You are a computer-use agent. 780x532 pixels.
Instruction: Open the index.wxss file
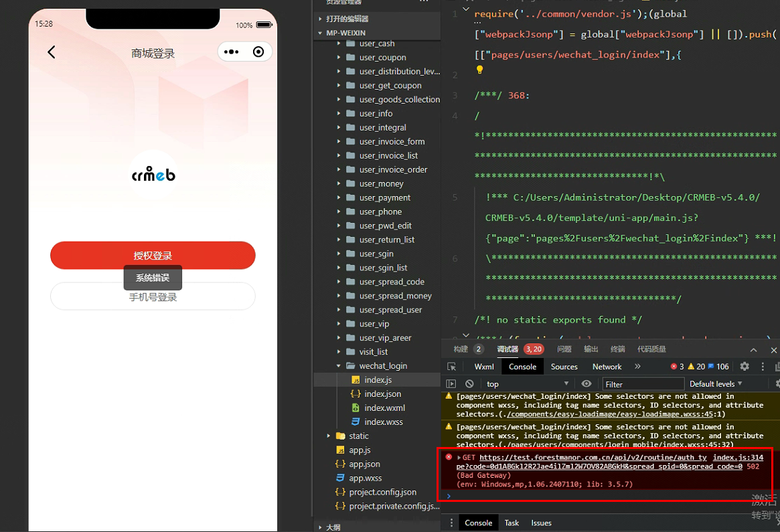coord(384,422)
